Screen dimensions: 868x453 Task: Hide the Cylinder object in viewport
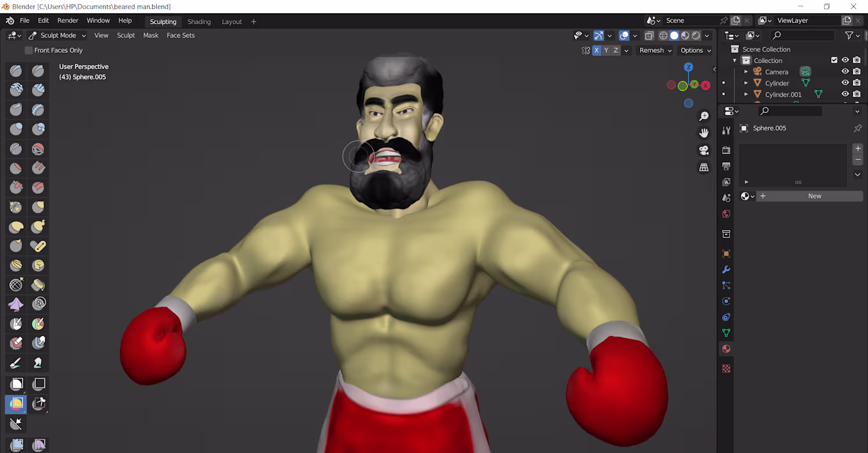click(845, 83)
